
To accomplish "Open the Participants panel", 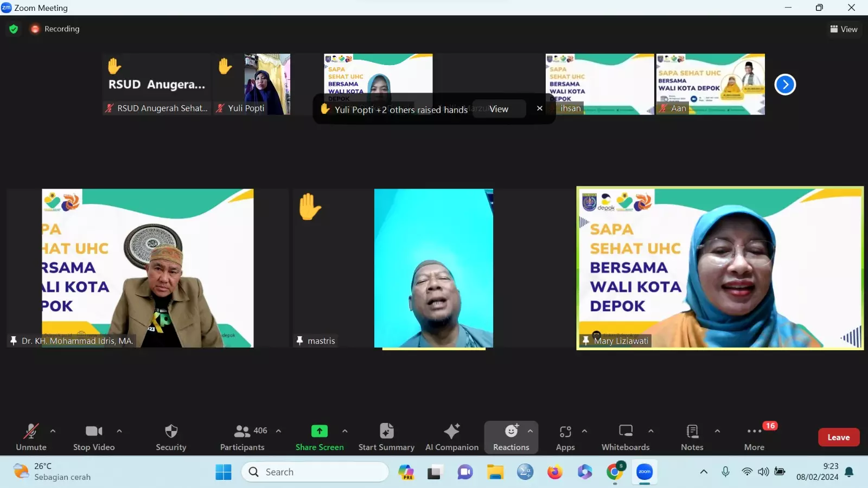I will tap(242, 437).
